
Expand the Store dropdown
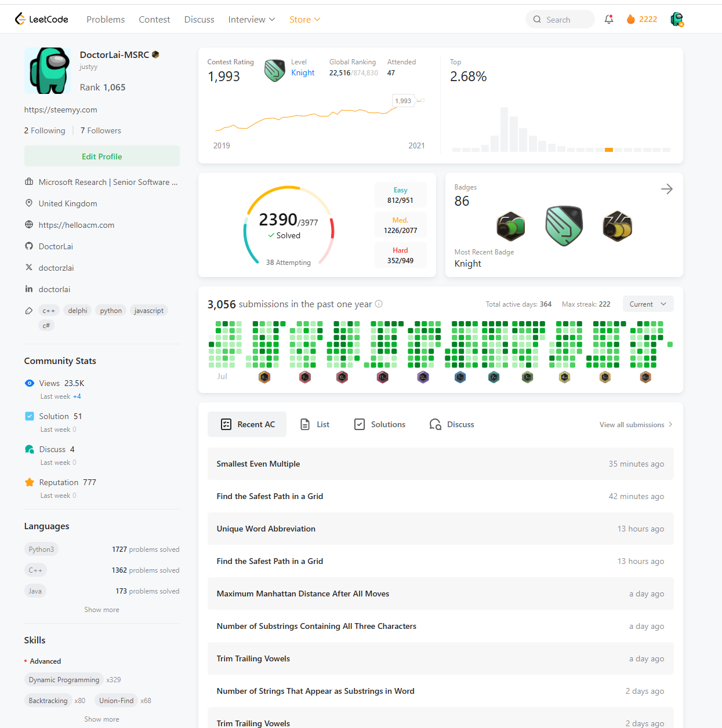[305, 19]
